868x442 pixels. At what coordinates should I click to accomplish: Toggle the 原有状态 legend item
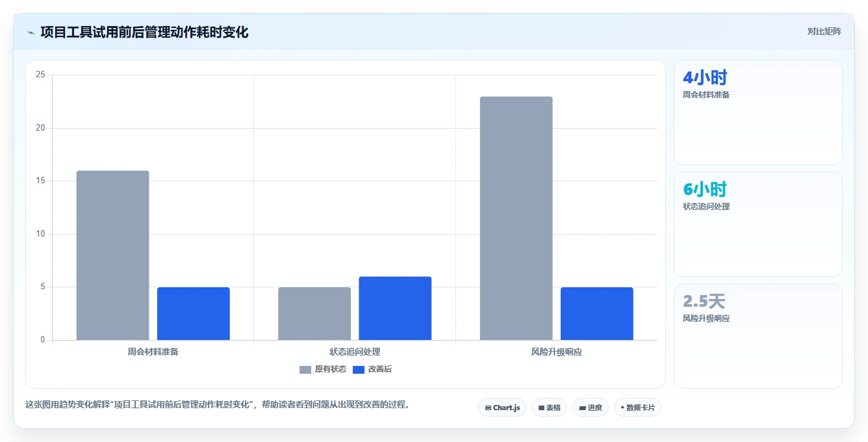tap(322, 369)
